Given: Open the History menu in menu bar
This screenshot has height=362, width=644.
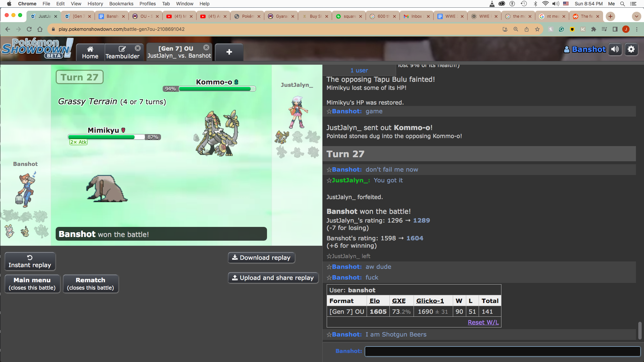Looking at the screenshot, I should tap(95, 4).
